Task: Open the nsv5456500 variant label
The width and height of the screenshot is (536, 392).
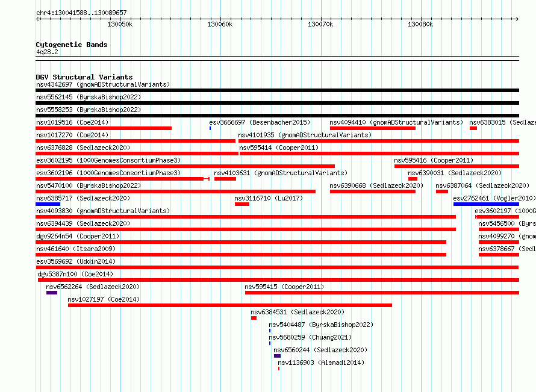Action: pyautogui.click(x=507, y=223)
